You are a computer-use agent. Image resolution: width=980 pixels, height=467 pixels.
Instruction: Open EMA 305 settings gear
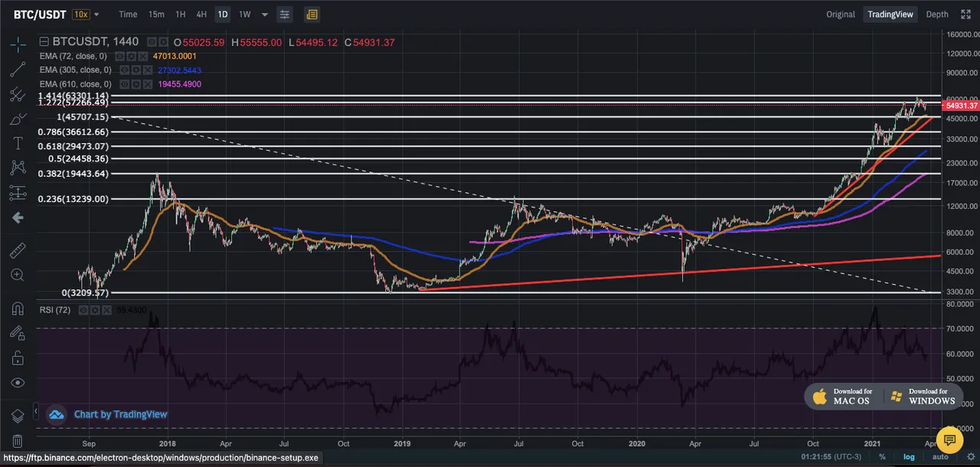pyautogui.click(x=137, y=70)
